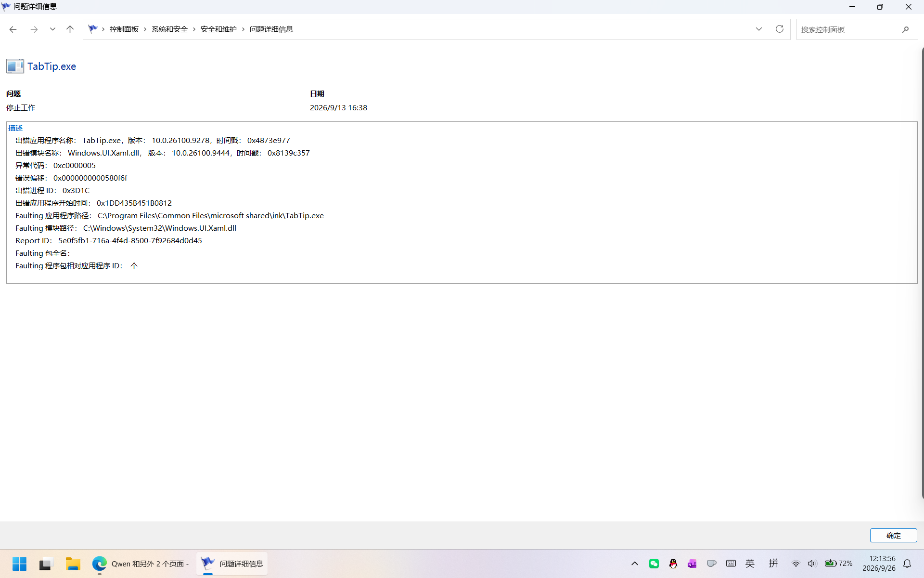The height and width of the screenshot is (578, 924).
Task: Select exception code 0xc0000005 text
Action: coord(75,165)
